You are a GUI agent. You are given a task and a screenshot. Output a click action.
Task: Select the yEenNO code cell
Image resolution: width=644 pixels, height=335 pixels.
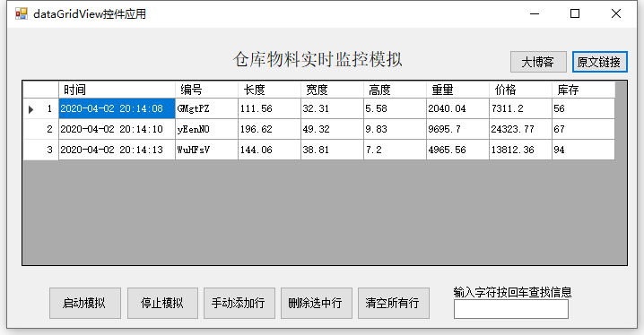click(x=206, y=129)
